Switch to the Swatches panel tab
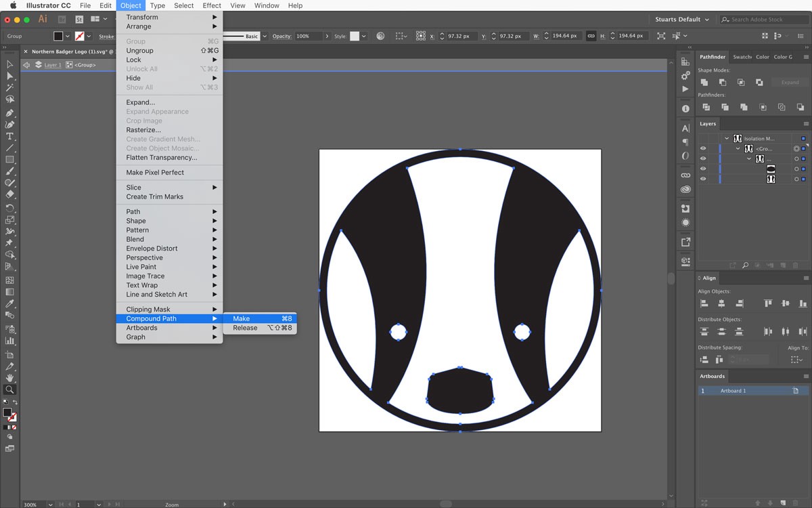 [x=742, y=57]
